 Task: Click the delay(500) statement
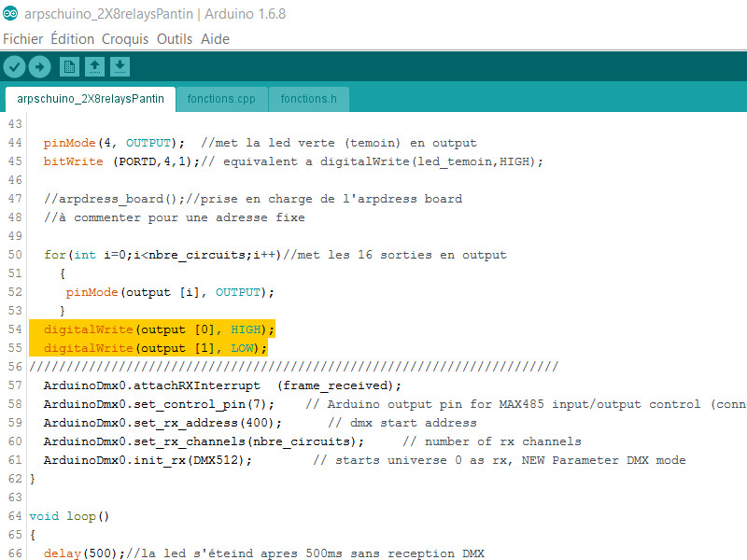tap(84, 553)
